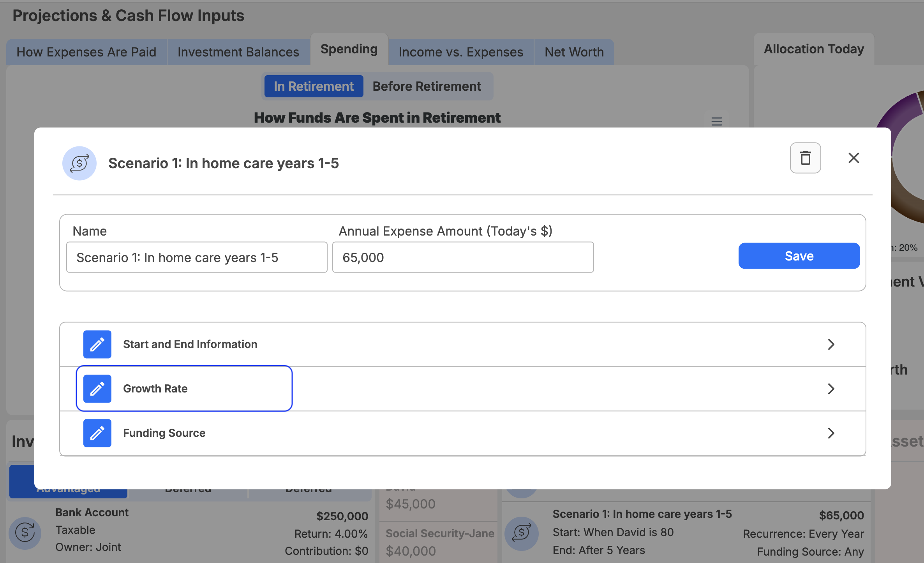Open Investment Balances tab
924x563 pixels.
pyautogui.click(x=238, y=52)
